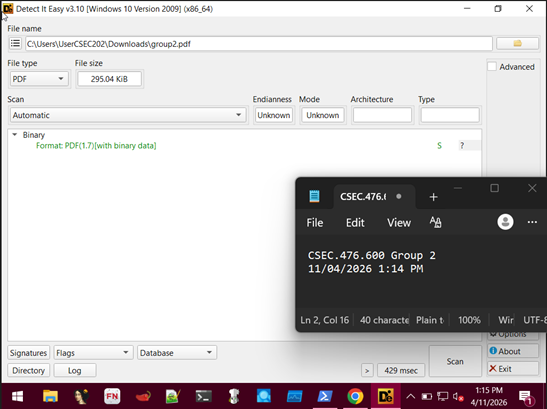This screenshot has width=547, height=409.
Task: Click into the file name path field
Action: click(x=258, y=44)
